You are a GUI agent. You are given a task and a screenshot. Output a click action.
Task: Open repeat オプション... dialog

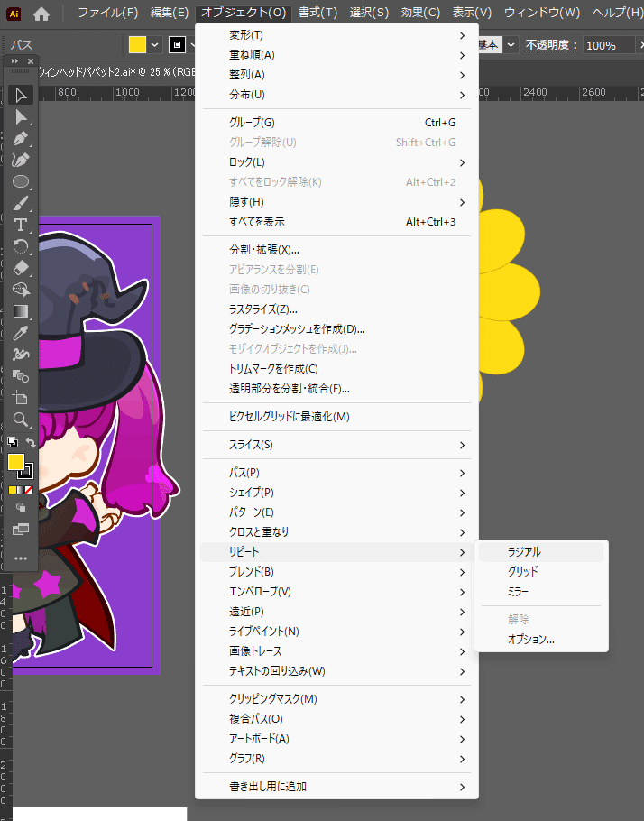541,640
